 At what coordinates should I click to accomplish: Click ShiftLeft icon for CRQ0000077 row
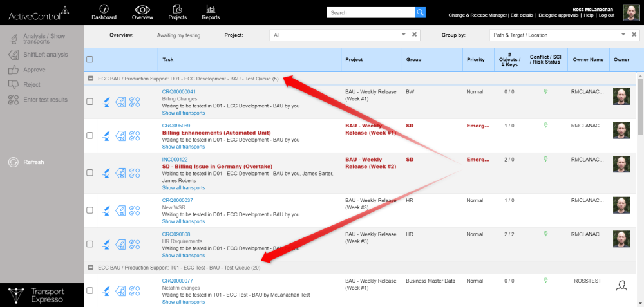click(x=120, y=290)
